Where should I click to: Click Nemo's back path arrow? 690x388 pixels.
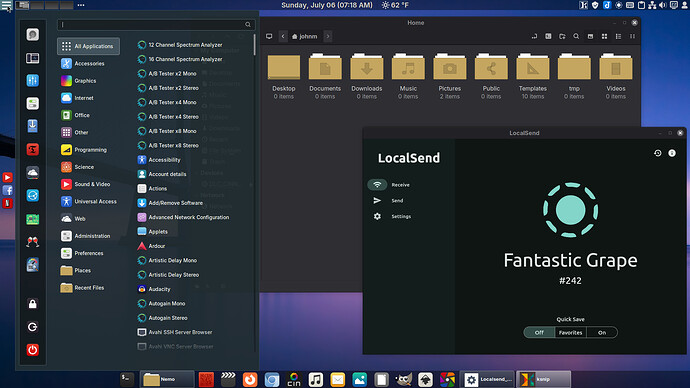283,37
